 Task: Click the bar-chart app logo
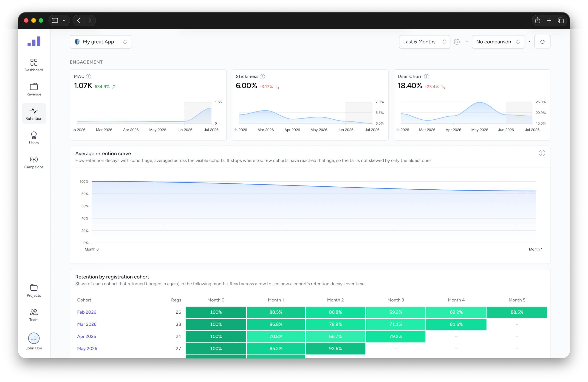pyautogui.click(x=34, y=41)
